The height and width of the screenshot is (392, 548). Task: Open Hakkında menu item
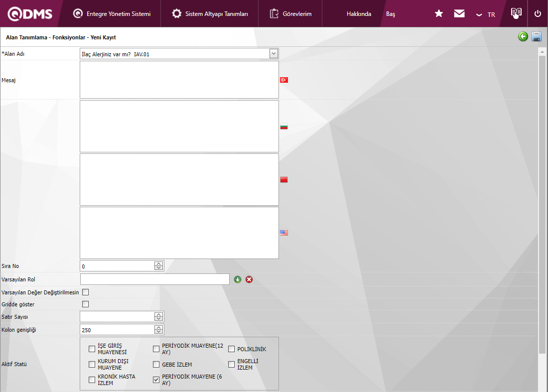pos(359,14)
